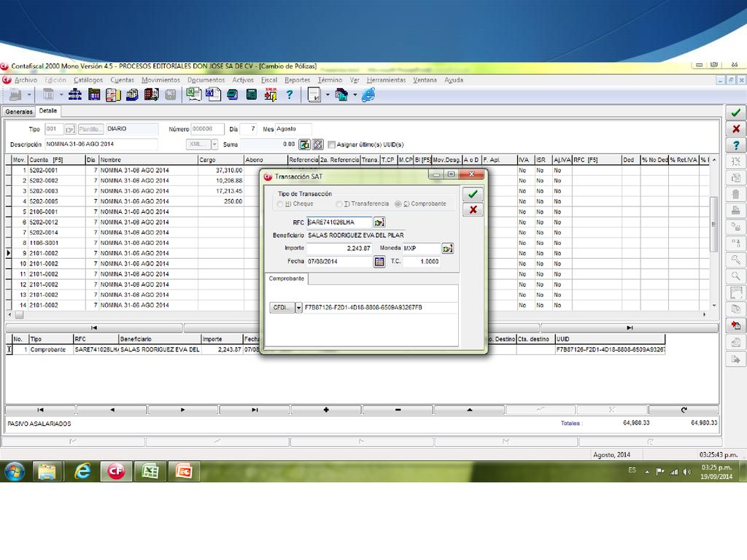Click the blue question mark help toolbar icon
The image size is (747, 560).
point(289,95)
